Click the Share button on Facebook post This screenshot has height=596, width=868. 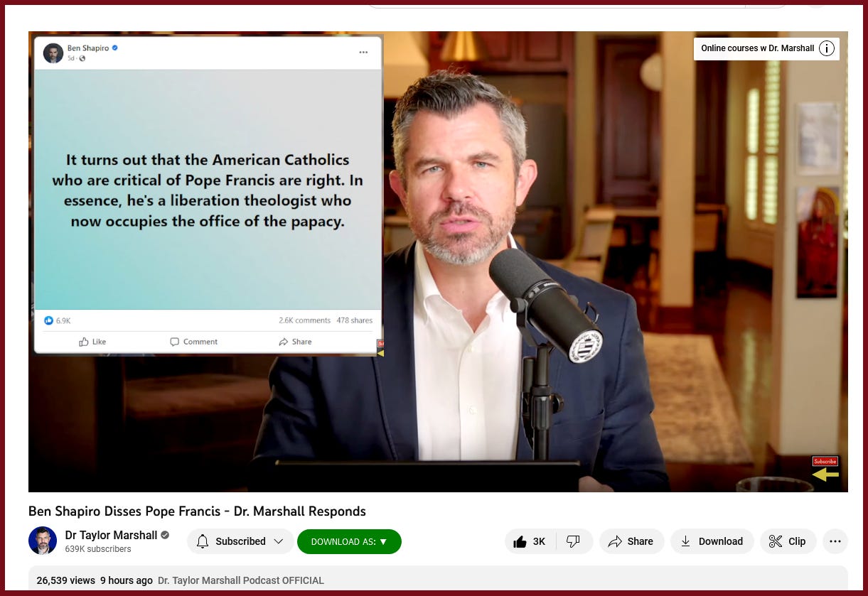click(295, 342)
